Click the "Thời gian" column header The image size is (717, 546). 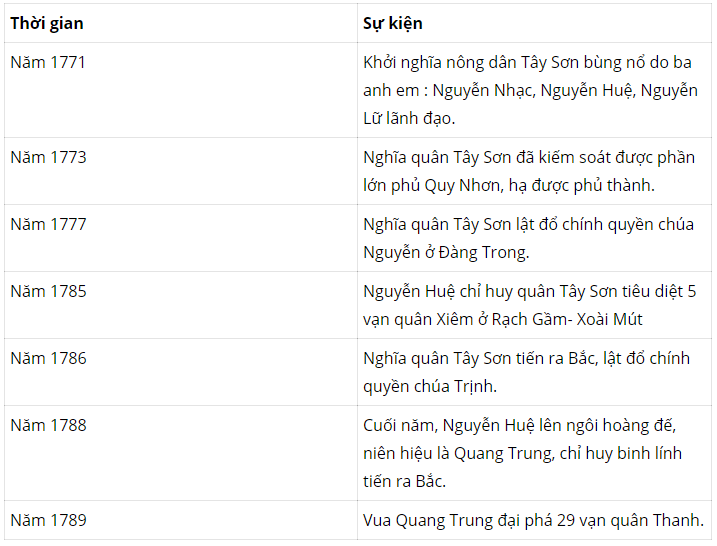(48, 23)
